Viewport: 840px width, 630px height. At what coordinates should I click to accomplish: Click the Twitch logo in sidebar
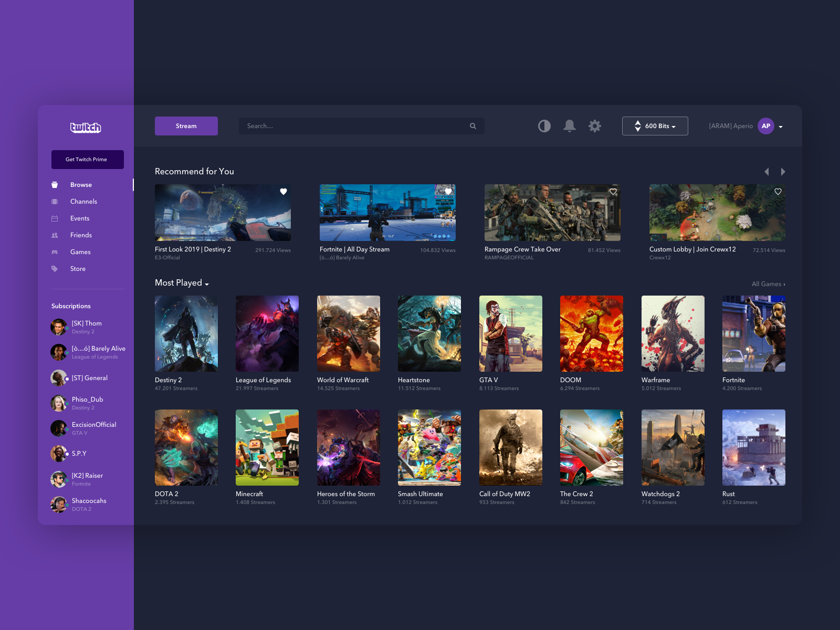tap(86, 128)
